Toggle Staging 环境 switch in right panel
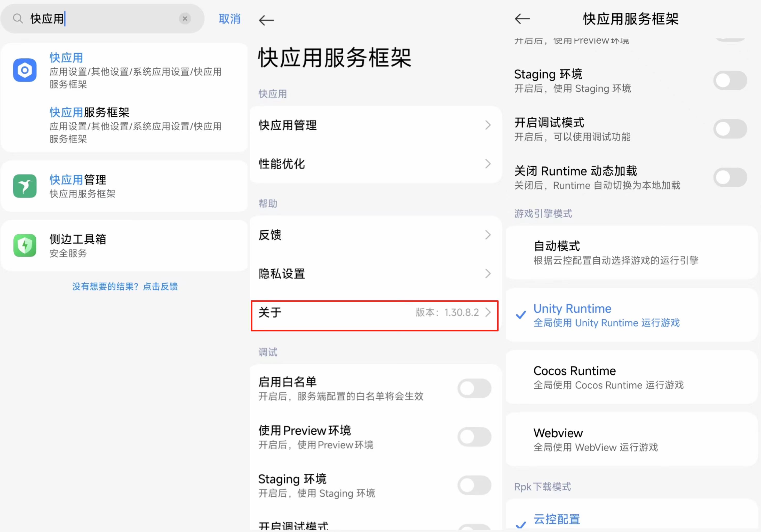761x532 pixels. click(730, 81)
